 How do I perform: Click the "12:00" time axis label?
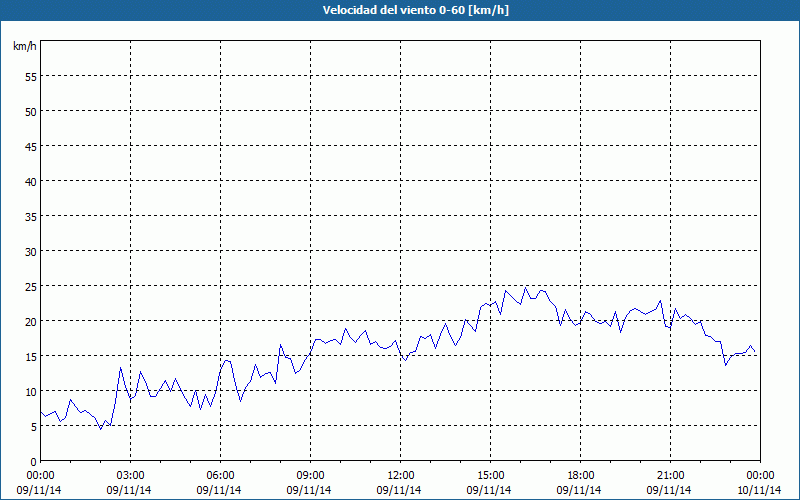[401, 476]
